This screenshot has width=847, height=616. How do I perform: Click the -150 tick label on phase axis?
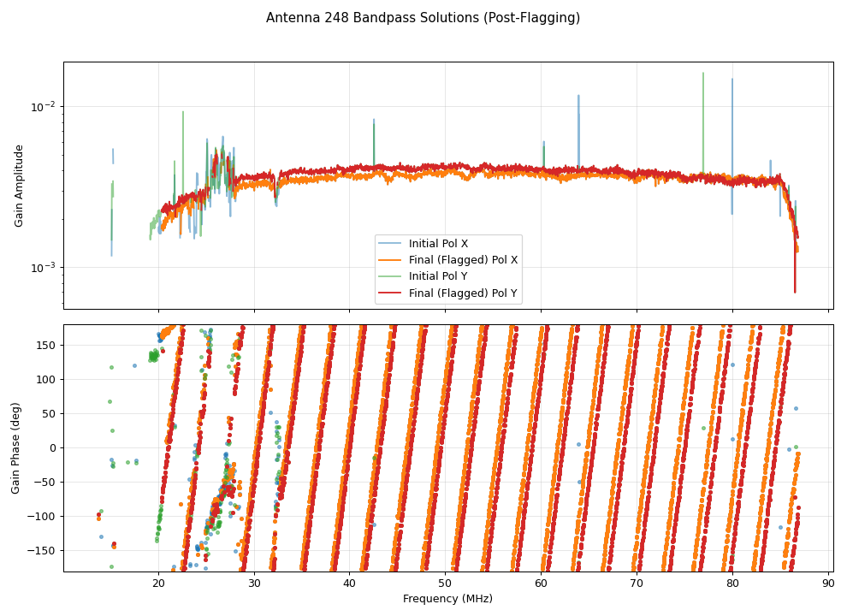44,550
